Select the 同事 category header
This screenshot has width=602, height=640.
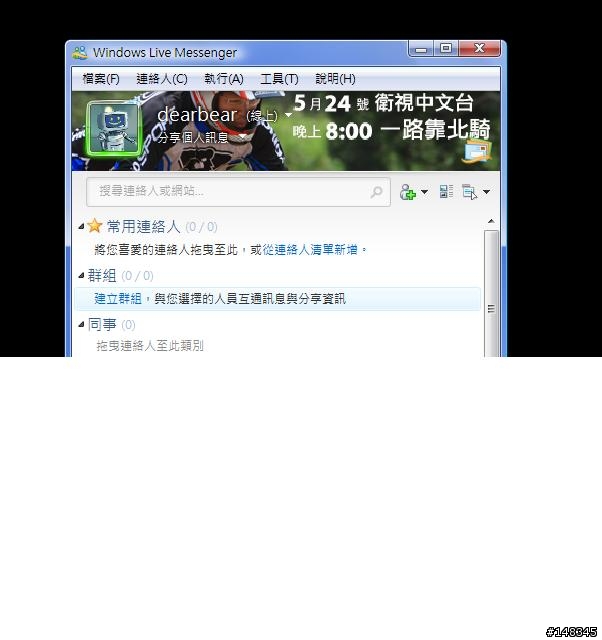[102, 325]
